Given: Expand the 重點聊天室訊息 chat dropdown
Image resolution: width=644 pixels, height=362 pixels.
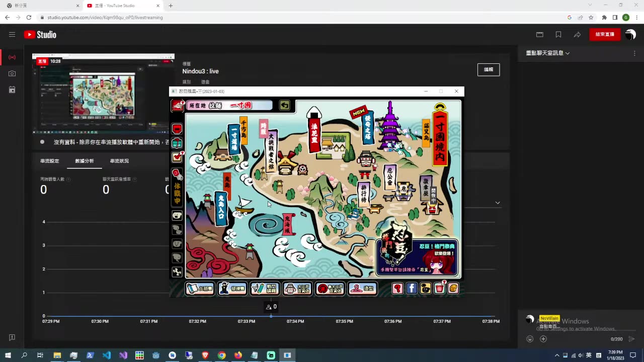Looking at the screenshot, I should pyautogui.click(x=548, y=53).
